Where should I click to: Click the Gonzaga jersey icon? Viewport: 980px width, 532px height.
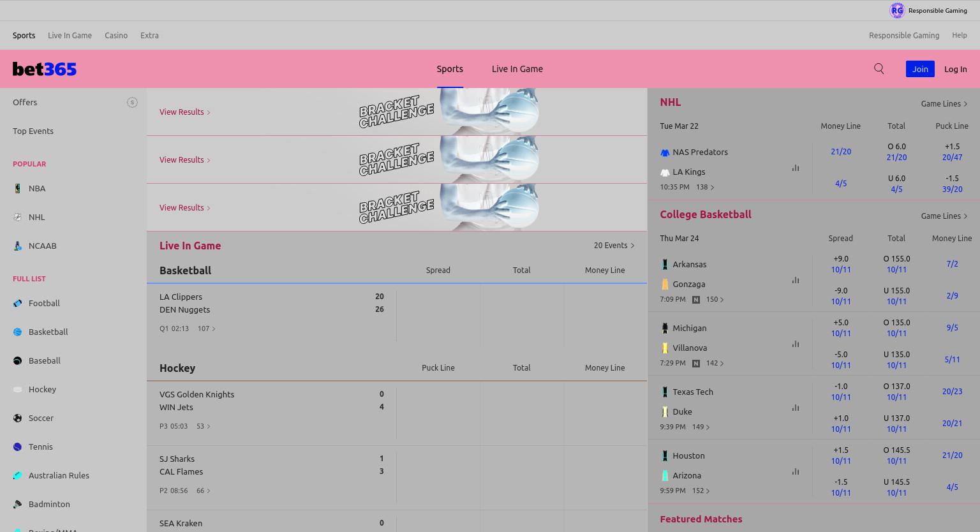[665, 284]
